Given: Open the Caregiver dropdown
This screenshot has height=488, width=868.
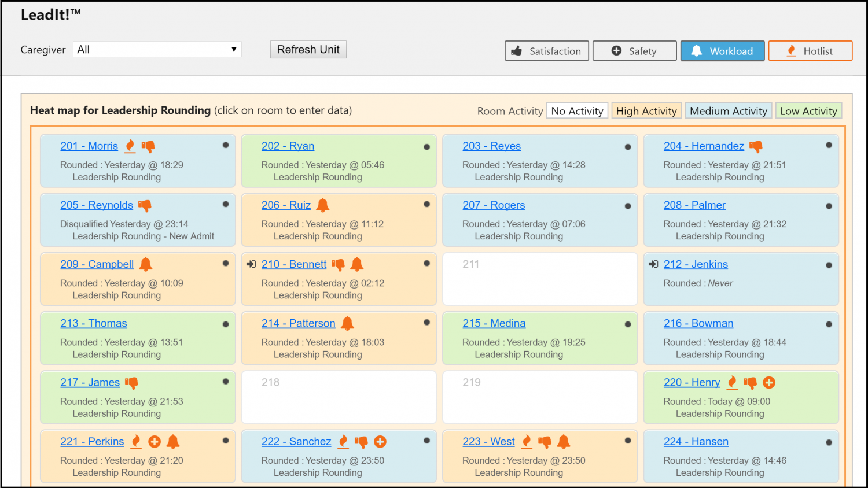Looking at the screenshot, I should click(x=157, y=50).
